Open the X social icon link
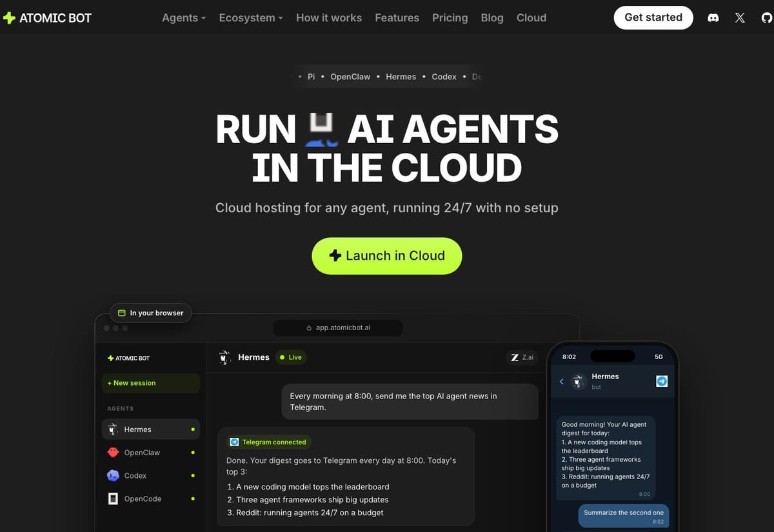774x532 pixels. 740,18
